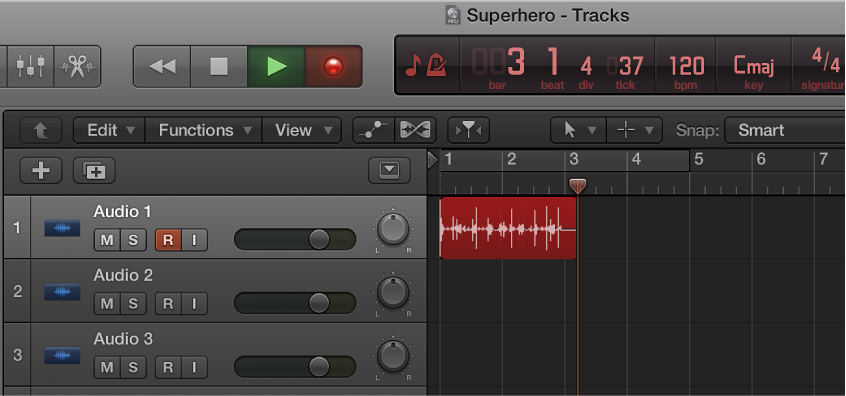
Task: Solo the Audio 2 track
Action: click(x=133, y=304)
